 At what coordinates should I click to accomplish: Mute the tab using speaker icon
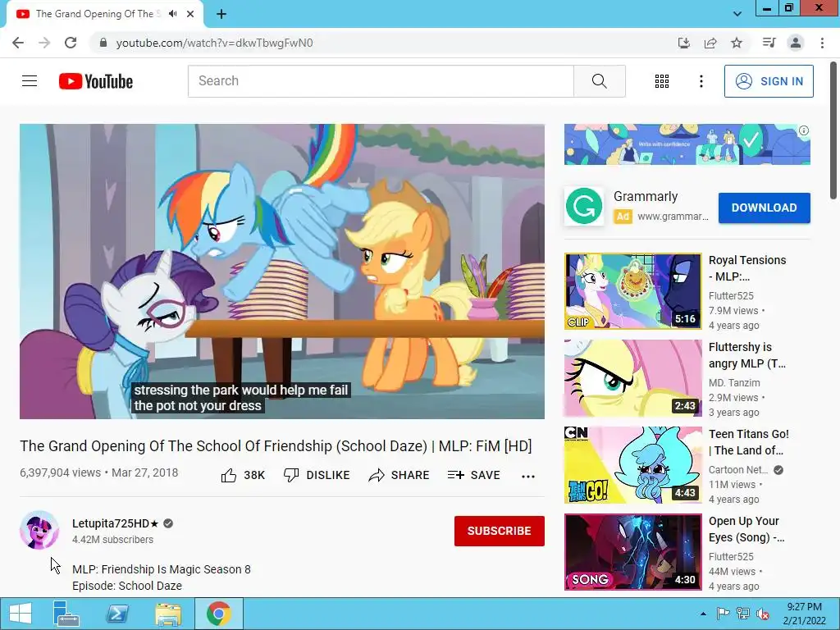172,14
